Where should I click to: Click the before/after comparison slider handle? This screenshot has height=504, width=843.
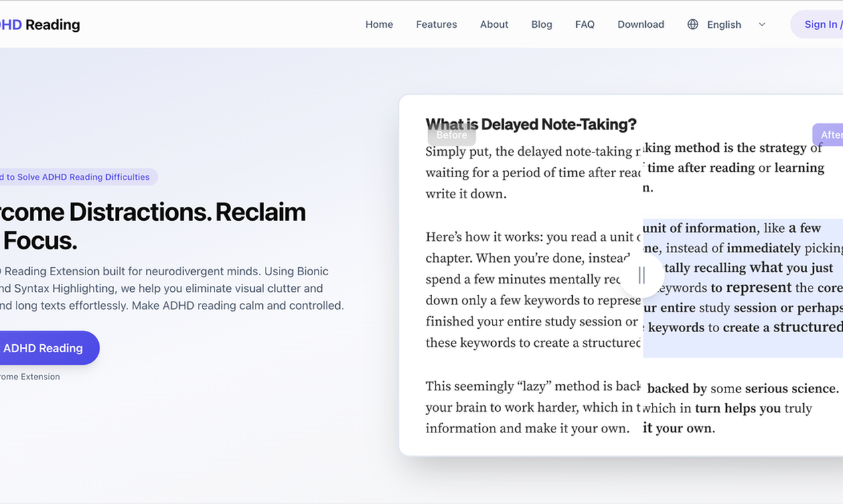(642, 275)
